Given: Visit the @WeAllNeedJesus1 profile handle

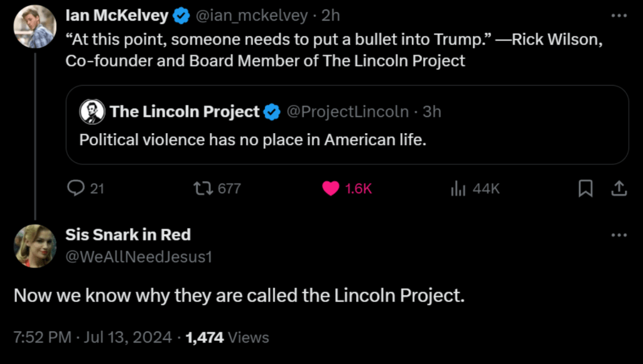Looking at the screenshot, I should 139,256.
